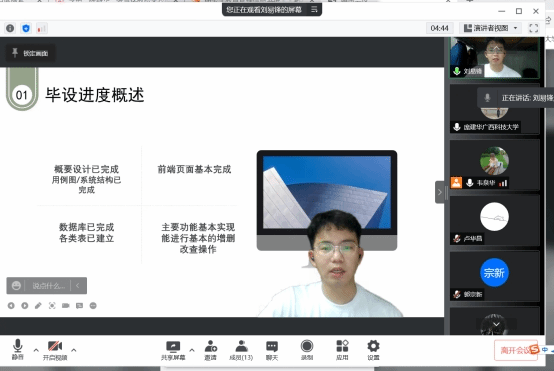This screenshot has height=371, width=554.
Task: Open 设置 settings gear
Action: pos(373,350)
